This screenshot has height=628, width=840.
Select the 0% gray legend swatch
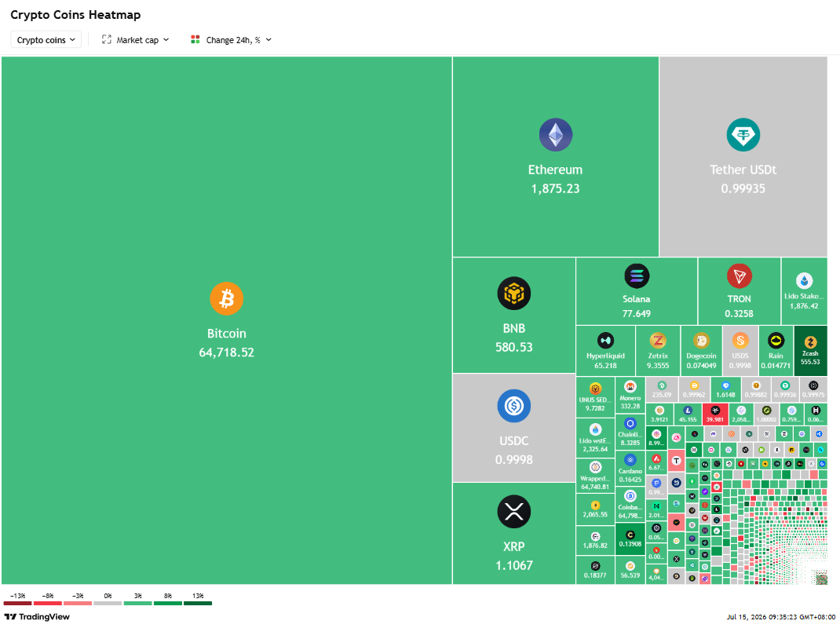coord(108,604)
